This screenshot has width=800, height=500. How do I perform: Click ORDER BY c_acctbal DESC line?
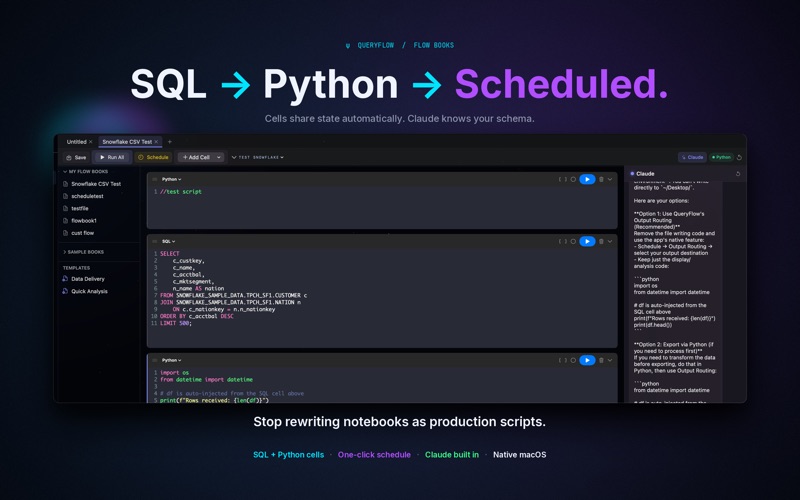[x=196, y=316]
